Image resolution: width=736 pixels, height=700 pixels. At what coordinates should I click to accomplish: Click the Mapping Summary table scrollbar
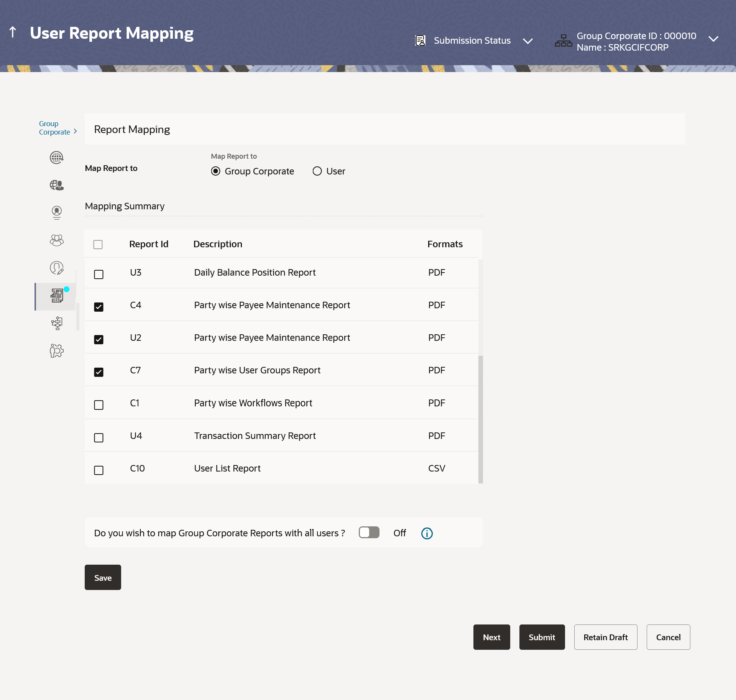480,419
